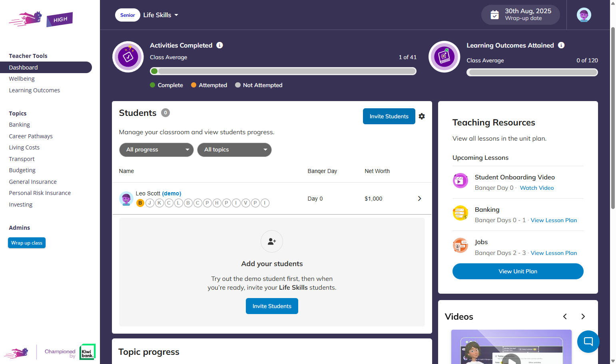Open the Watch Video link
The height and width of the screenshot is (364, 616).
click(537, 188)
